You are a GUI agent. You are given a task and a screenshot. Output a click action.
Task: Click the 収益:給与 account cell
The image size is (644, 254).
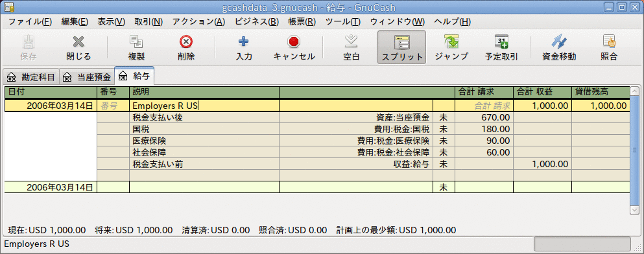click(355, 164)
